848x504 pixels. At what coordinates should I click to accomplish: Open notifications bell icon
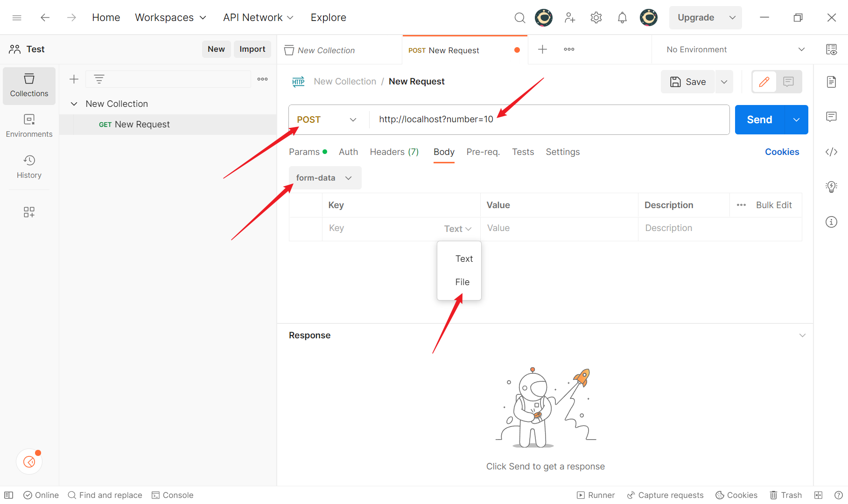click(x=622, y=18)
